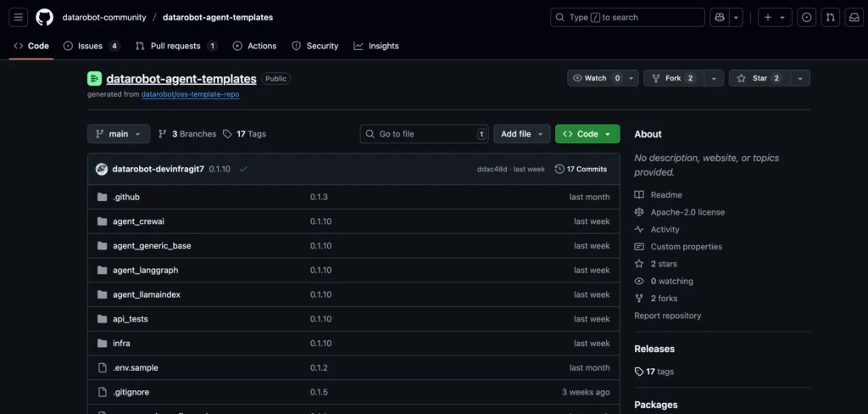Open the green Code dropdown

(x=587, y=134)
